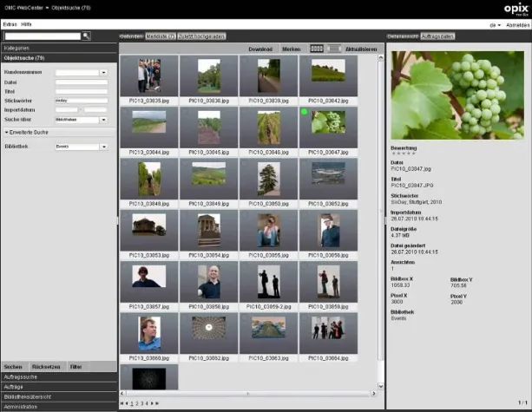Go to next page arrow
The width and height of the screenshot is (532, 412).
(x=153, y=403)
